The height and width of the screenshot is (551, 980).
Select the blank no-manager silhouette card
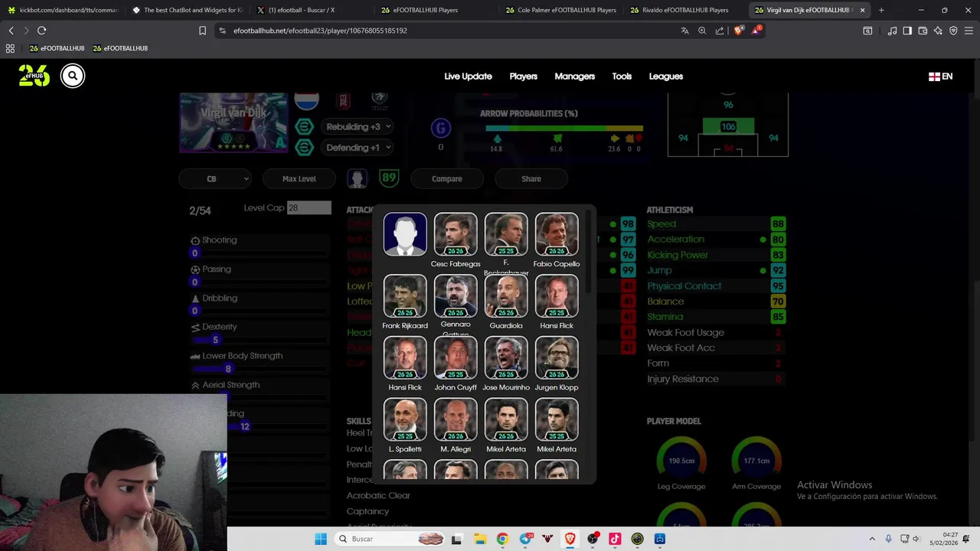tap(405, 234)
